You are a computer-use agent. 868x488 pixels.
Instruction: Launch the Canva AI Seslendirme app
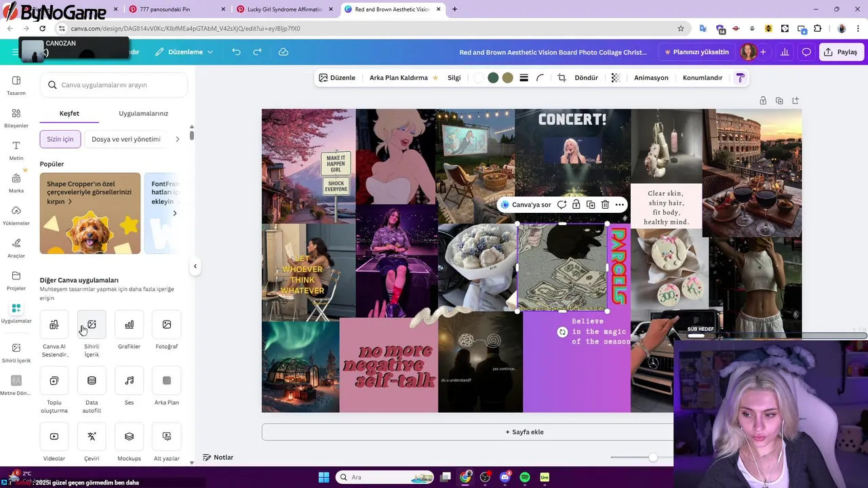[x=54, y=325]
